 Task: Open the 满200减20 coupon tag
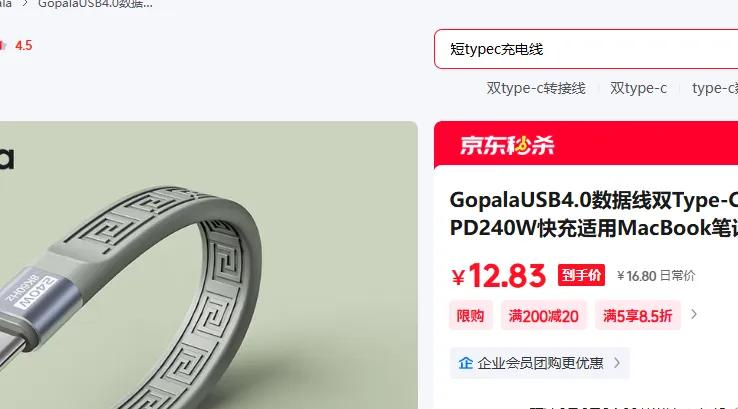tap(544, 315)
